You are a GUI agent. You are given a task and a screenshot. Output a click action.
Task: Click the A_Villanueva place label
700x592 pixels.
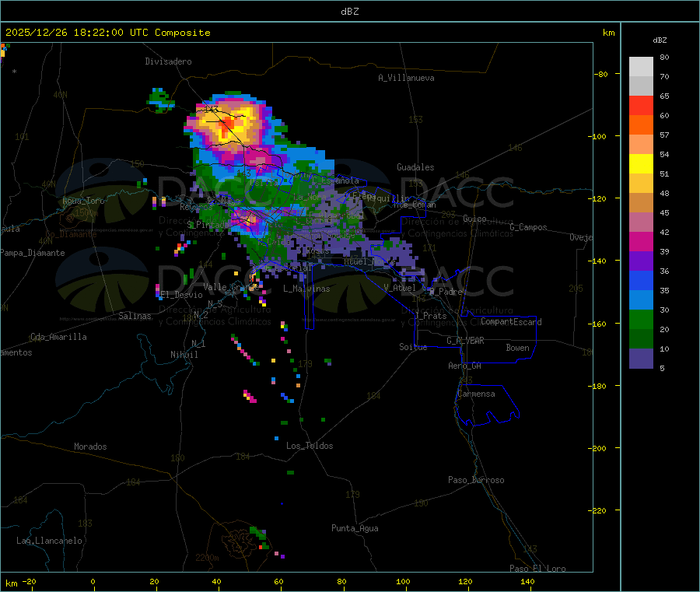tap(406, 78)
